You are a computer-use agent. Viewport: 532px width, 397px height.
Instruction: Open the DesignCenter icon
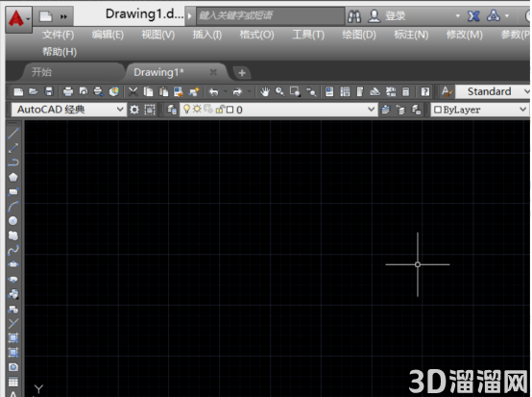coord(345,91)
